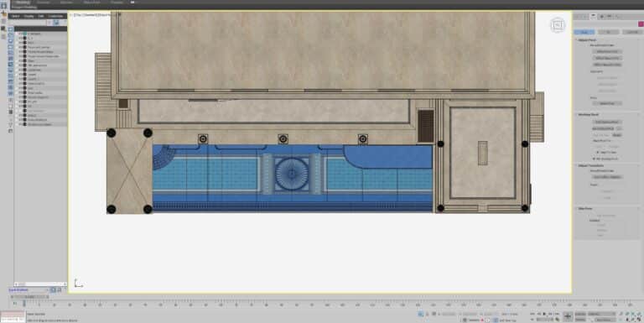Click the Maximize Viewport toggle icon
Image resolution: width=644 pixels, height=323 pixels.
[639, 320]
